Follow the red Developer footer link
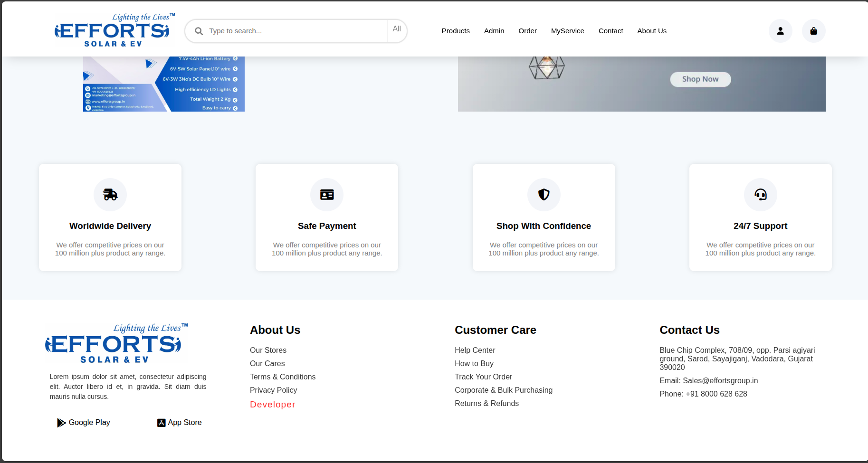The width and height of the screenshot is (868, 463). pos(272,405)
